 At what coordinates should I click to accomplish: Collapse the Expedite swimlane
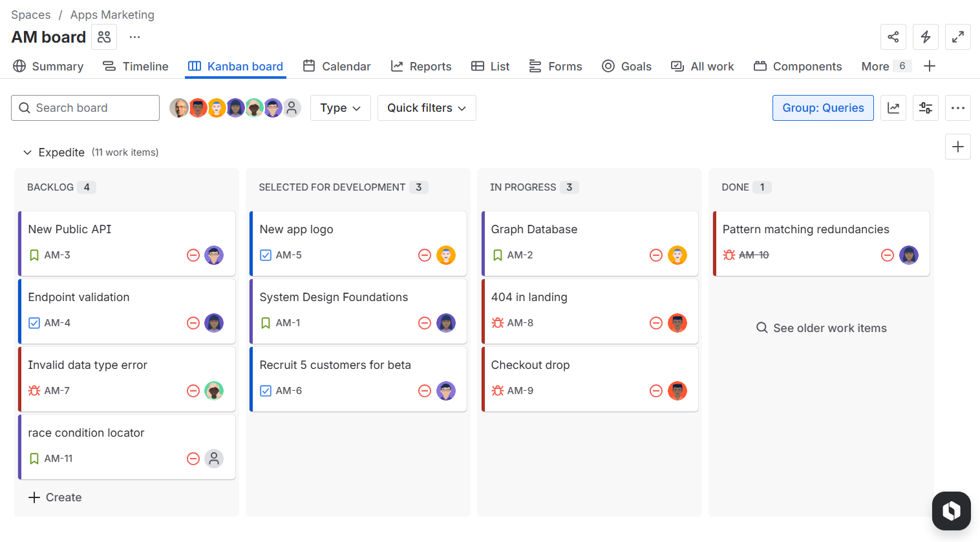coord(27,152)
